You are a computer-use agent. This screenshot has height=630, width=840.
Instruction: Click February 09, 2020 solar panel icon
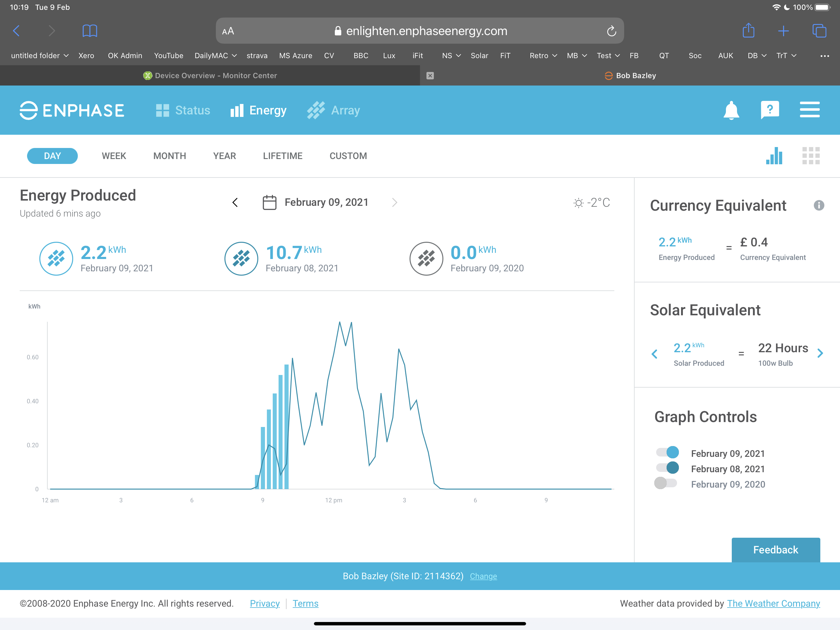(426, 258)
